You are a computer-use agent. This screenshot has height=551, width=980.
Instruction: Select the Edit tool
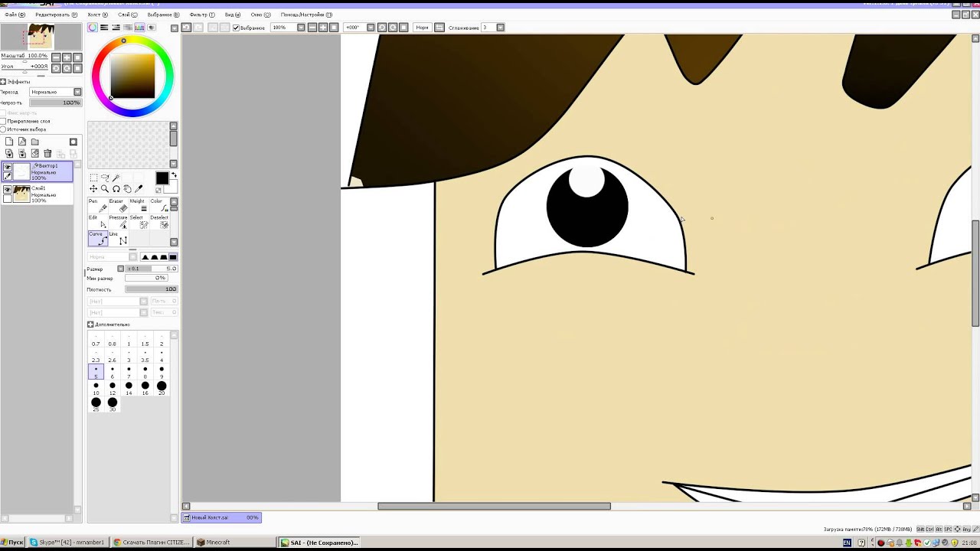pyautogui.click(x=96, y=222)
